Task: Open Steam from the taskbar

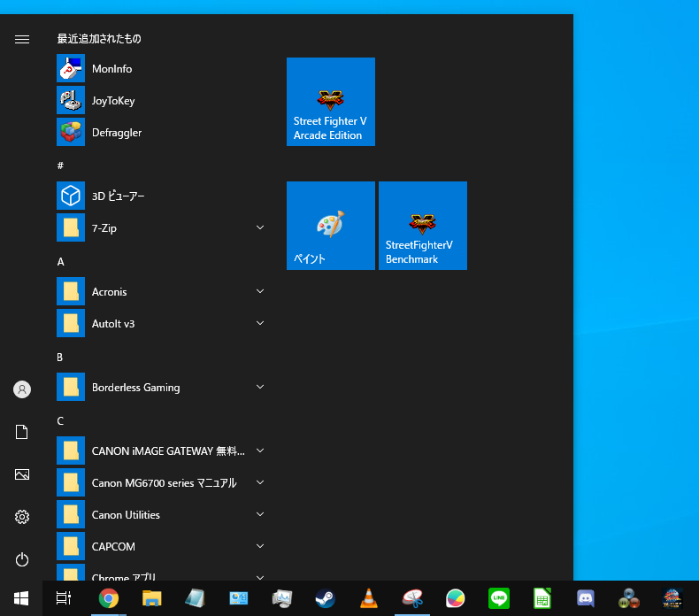Action: [326, 598]
